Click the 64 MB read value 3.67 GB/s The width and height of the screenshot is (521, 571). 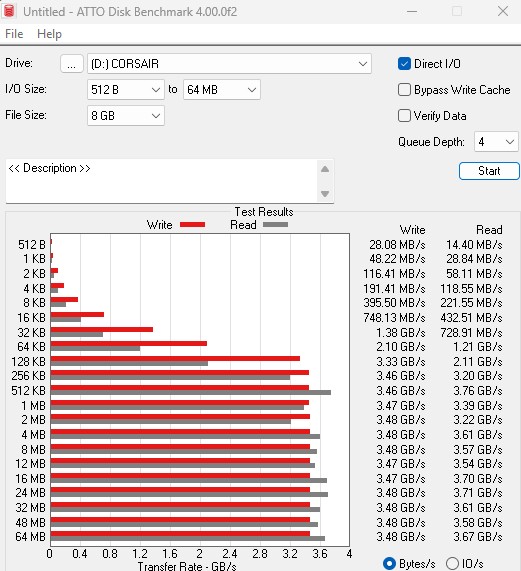pos(478,537)
